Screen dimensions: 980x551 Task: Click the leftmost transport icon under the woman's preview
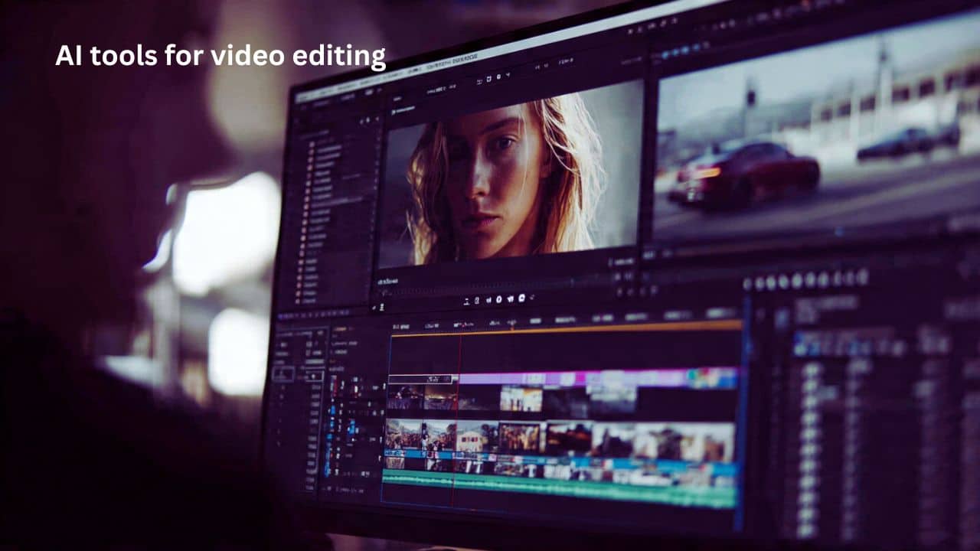click(x=466, y=301)
